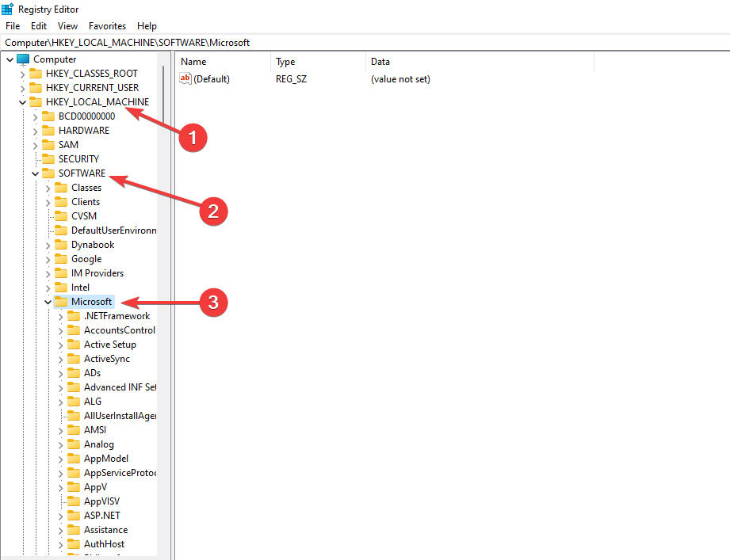Click the Intel folder icon
This screenshot has width=730, height=560.
61,288
